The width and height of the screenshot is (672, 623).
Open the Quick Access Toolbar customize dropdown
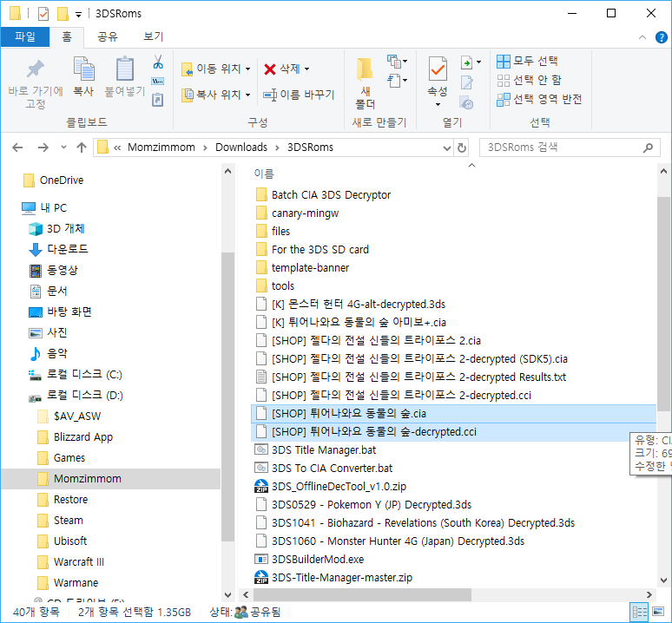pos(78,14)
